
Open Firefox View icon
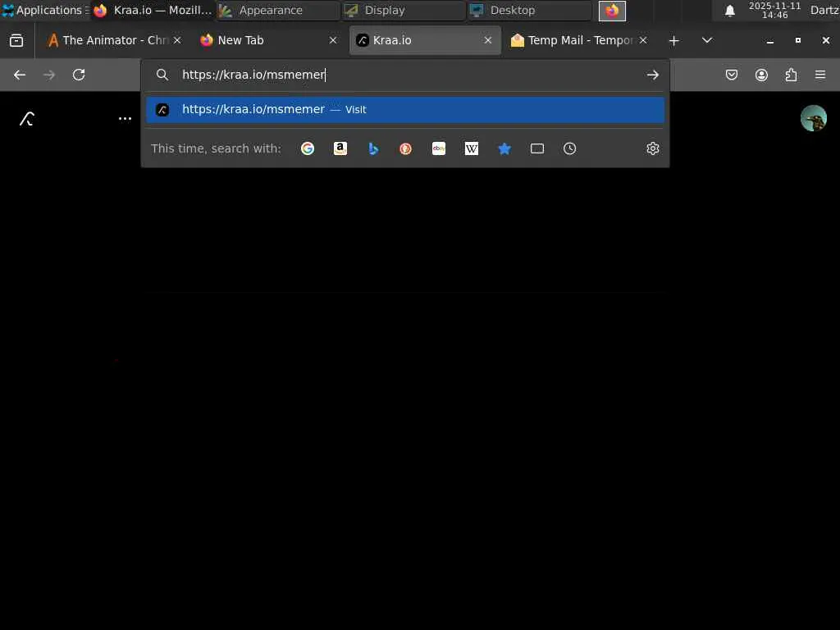[x=16, y=40]
